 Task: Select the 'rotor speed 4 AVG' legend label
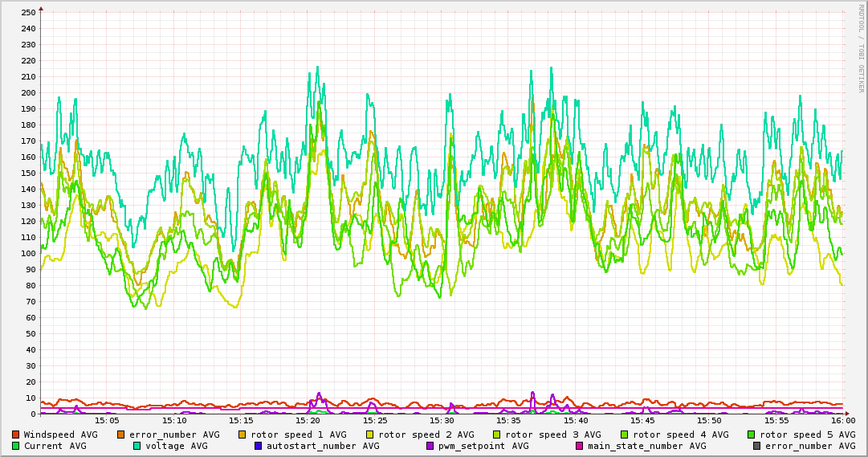pos(681,435)
